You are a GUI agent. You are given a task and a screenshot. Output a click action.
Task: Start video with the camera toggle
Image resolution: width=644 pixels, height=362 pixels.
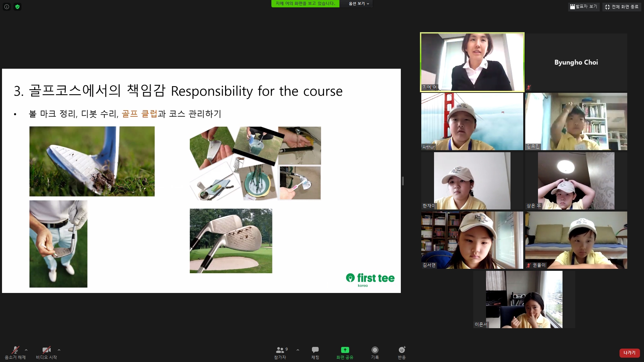click(46, 350)
